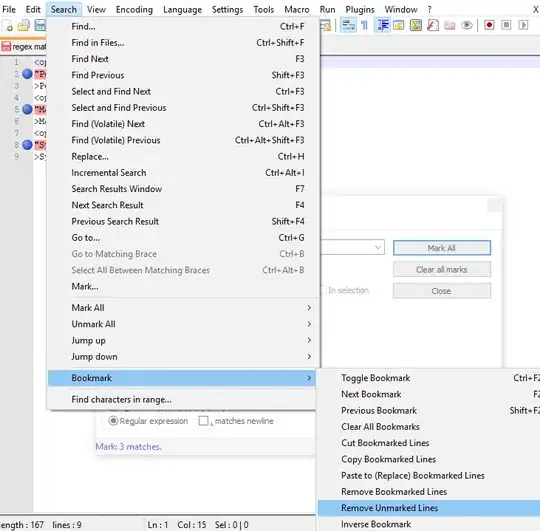Toggle the Indent Guide toolbar icon
This screenshot has width=540, height=531.
click(383, 25)
